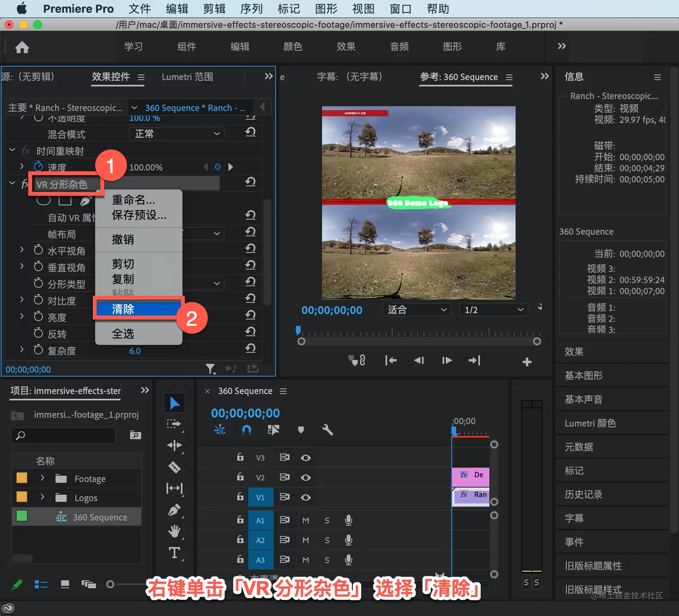
Task: Hide the V2 track output
Action: pos(306,477)
